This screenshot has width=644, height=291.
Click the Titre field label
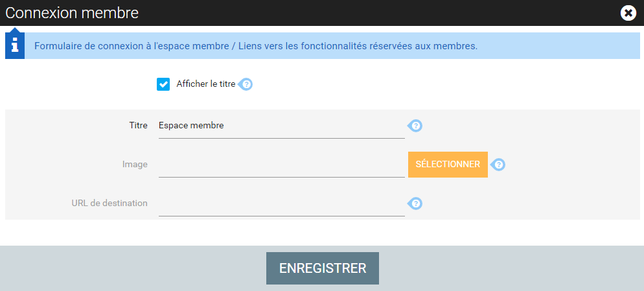pos(138,125)
